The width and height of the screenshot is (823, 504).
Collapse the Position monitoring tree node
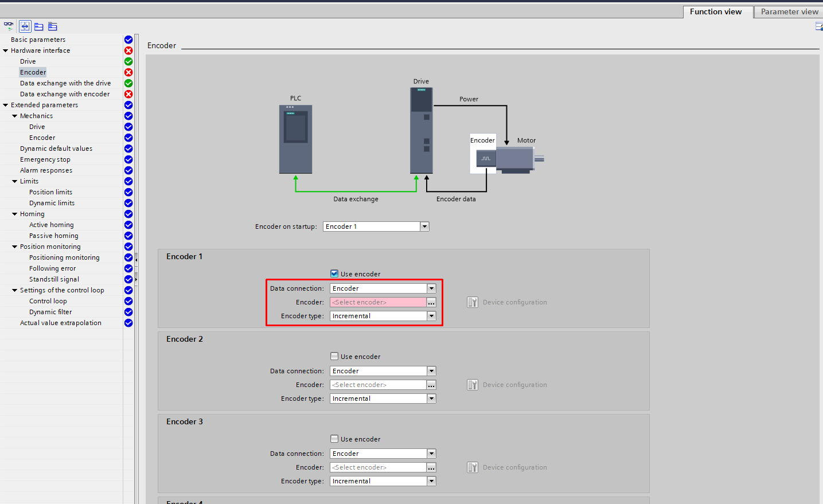tap(15, 247)
